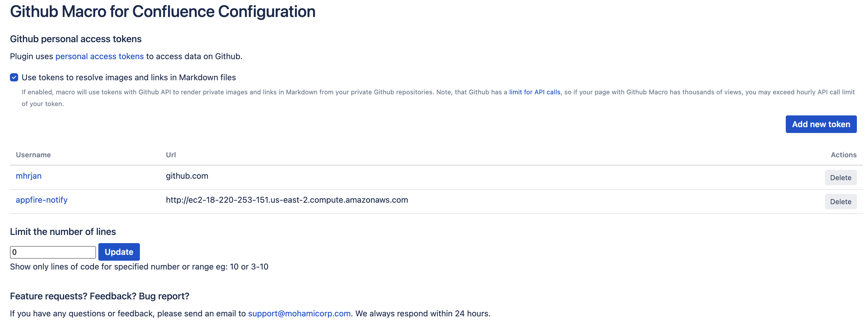Click the 'Github personal access tokens' heading
868x331 pixels.
[76, 39]
